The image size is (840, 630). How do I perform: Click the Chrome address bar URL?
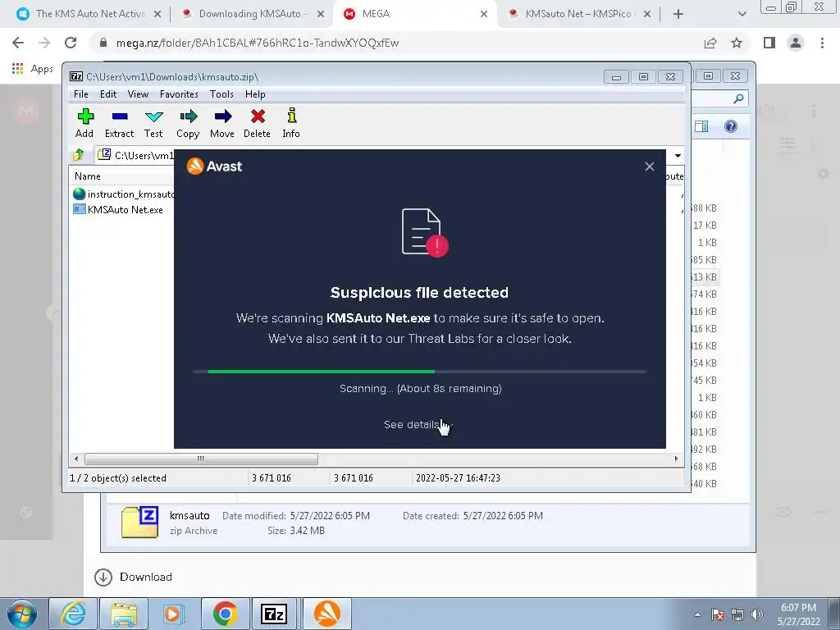(x=258, y=43)
